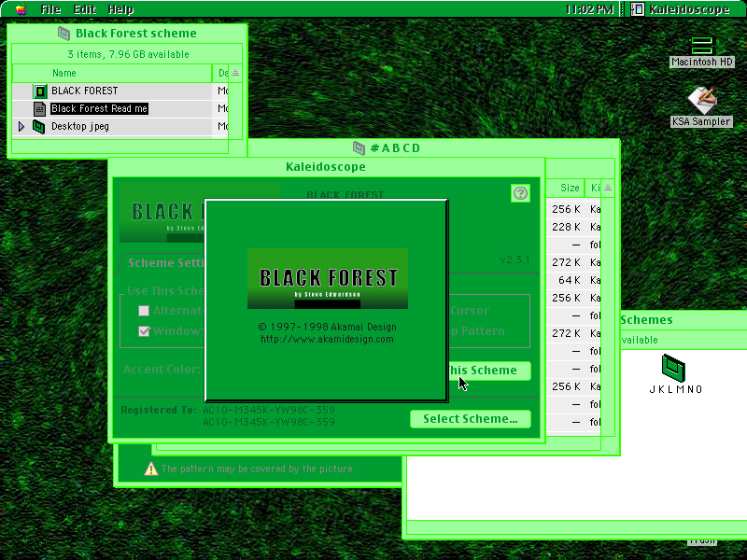Click the BLACK FOREST file name text
747x560 pixels.
[84, 91]
